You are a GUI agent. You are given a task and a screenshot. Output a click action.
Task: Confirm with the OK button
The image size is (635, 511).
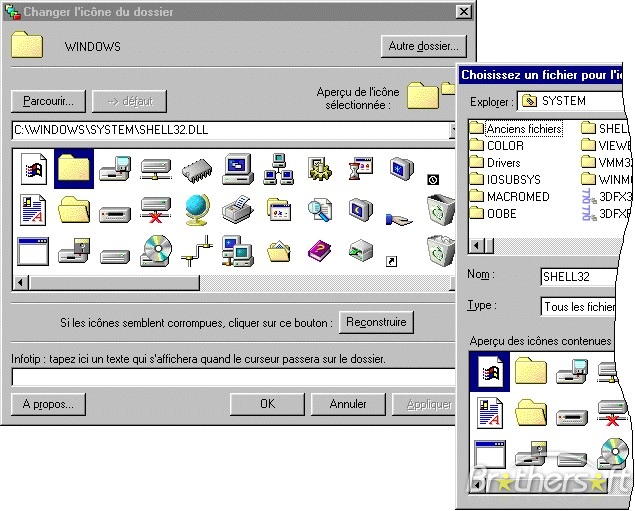click(x=267, y=404)
